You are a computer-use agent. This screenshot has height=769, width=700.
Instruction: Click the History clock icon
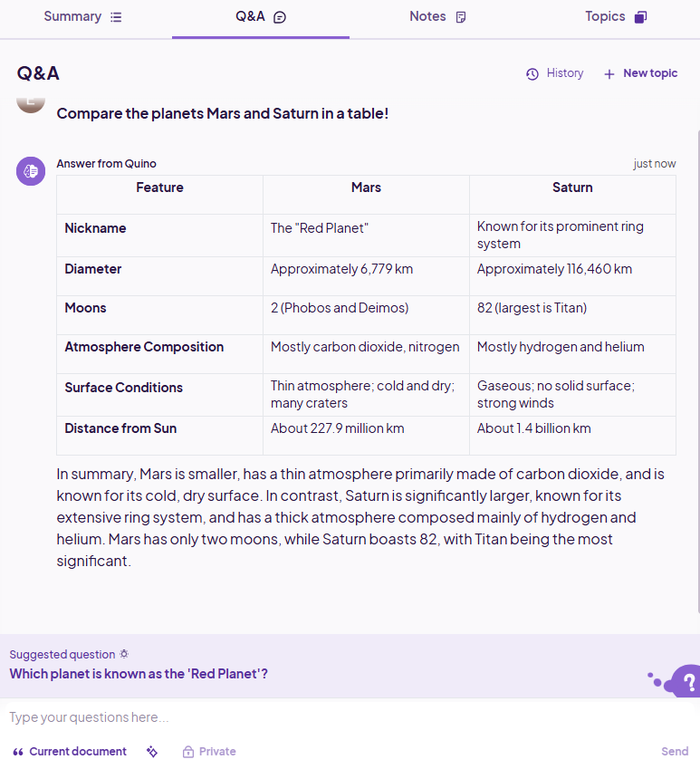(x=532, y=73)
